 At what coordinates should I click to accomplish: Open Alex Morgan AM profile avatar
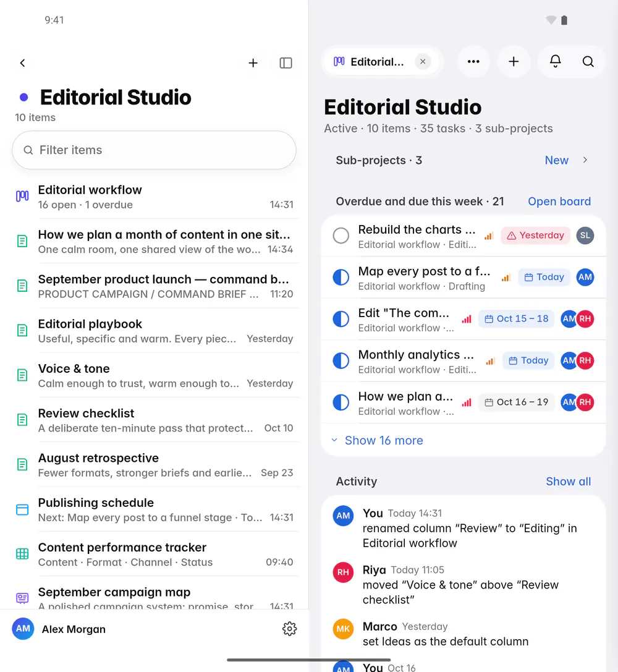tap(23, 629)
